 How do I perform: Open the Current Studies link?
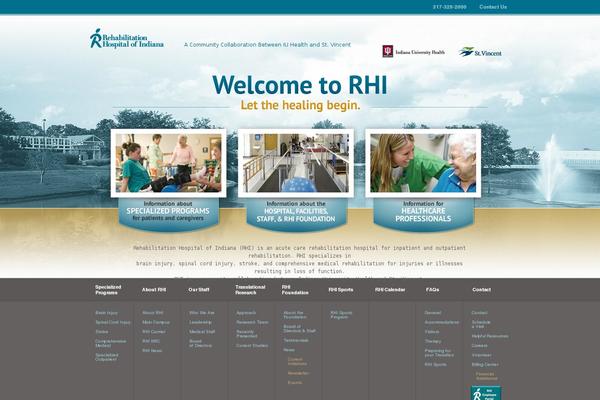click(x=252, y=346)
